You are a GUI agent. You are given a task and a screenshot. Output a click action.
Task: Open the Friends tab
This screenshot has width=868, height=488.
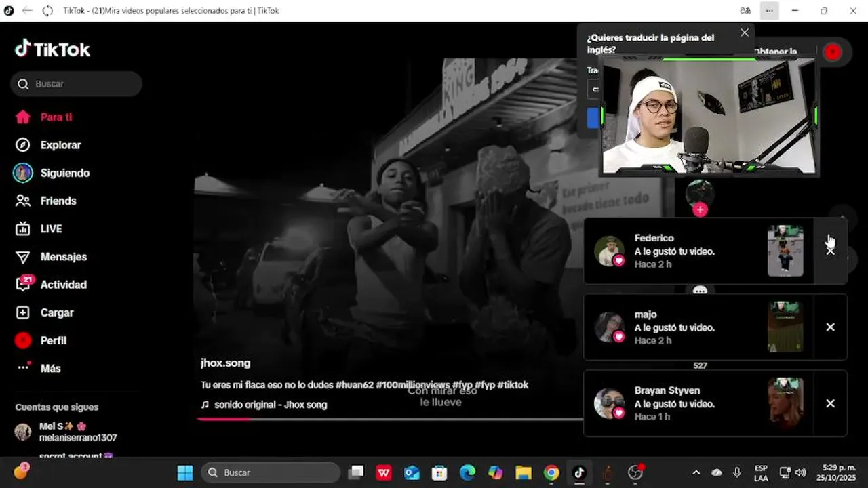pyautogui.click(x=46, y=201)
